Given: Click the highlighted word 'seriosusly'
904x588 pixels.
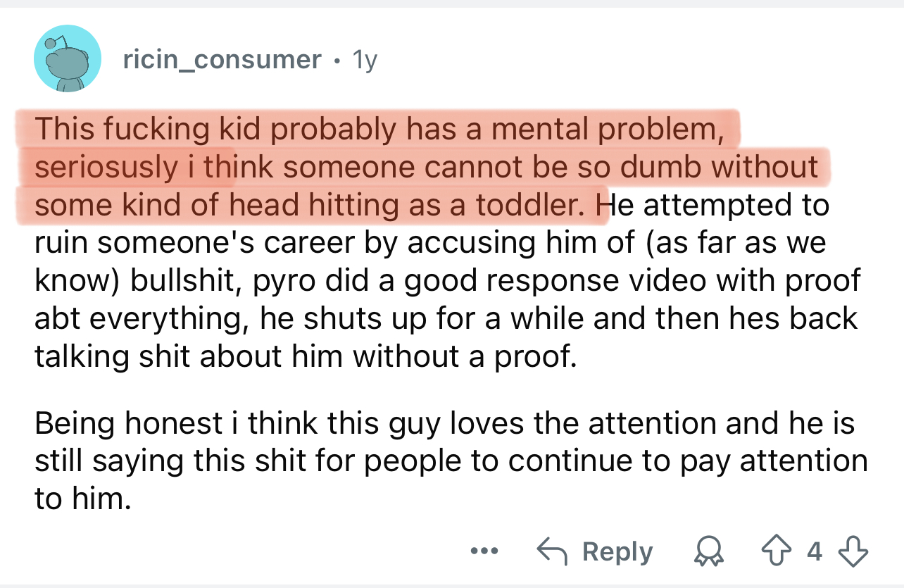Looking at the screenshot, I should [x=106, y=167].
